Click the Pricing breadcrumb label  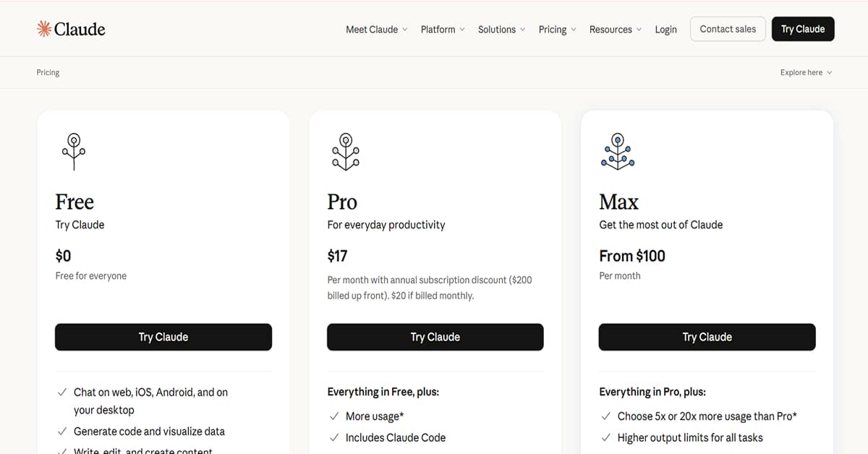[48, 72]
